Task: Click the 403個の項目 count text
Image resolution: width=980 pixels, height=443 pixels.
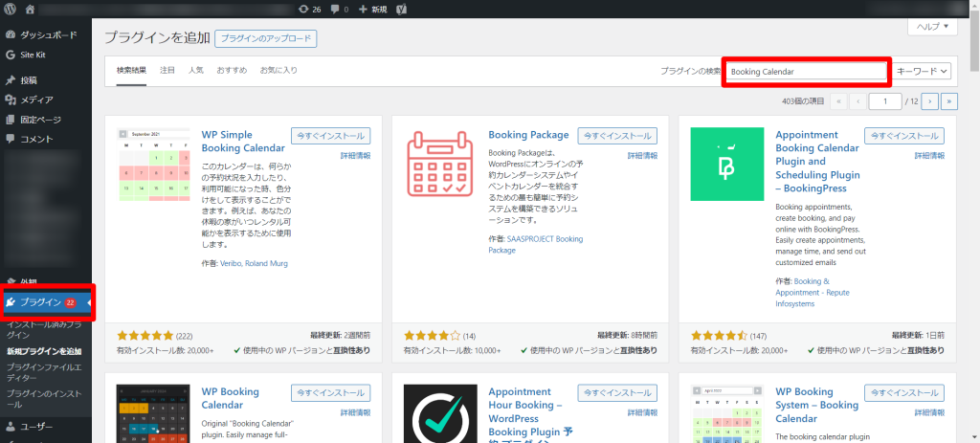Action: tap(803, 101)
